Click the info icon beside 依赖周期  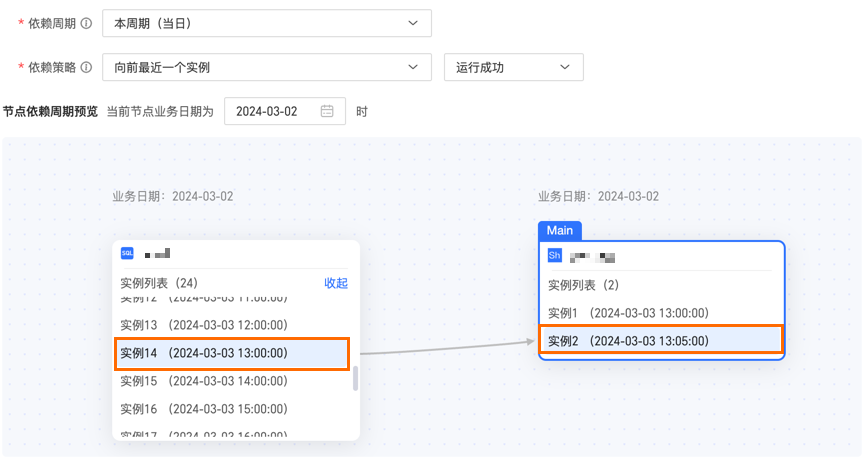[x=86, y=23]
